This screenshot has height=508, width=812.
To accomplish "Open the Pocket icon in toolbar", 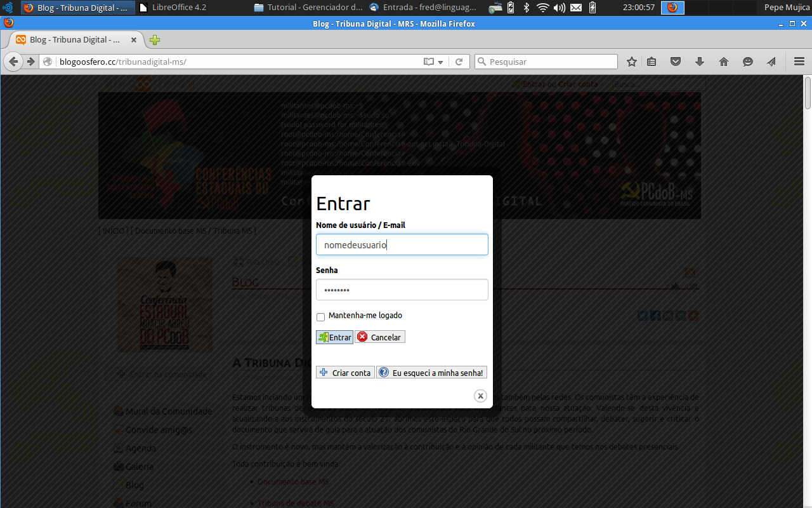I will [x=676, y=62].
